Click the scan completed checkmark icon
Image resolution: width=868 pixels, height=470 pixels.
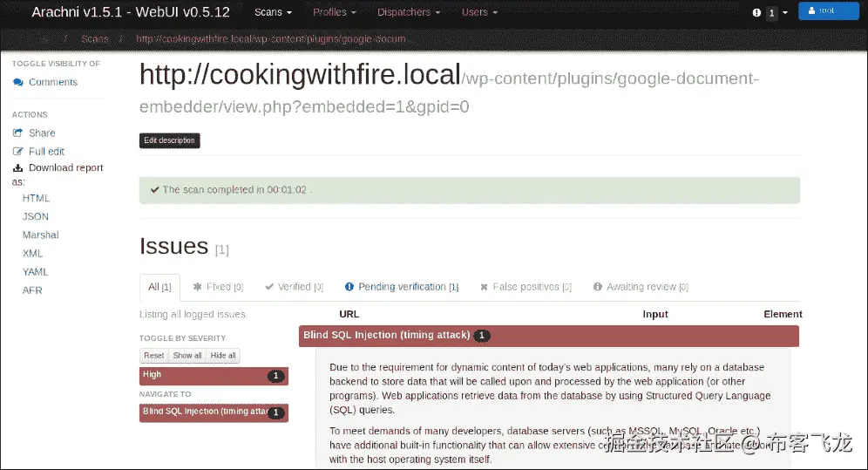point(155,190)
